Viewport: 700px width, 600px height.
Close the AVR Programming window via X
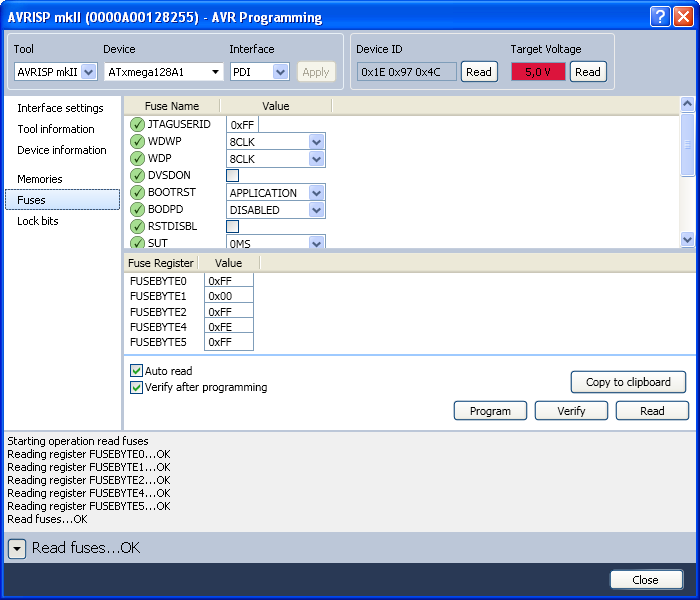click(683, 17)
